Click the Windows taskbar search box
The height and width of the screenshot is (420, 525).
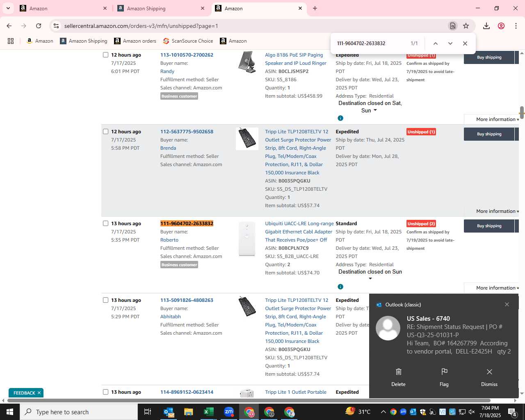point(79,412)
